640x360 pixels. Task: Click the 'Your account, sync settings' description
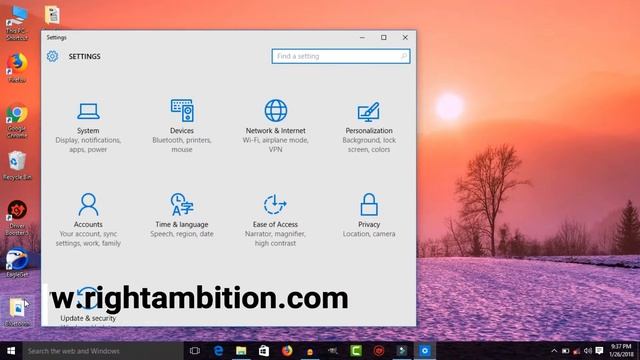(x=88, y=239)
